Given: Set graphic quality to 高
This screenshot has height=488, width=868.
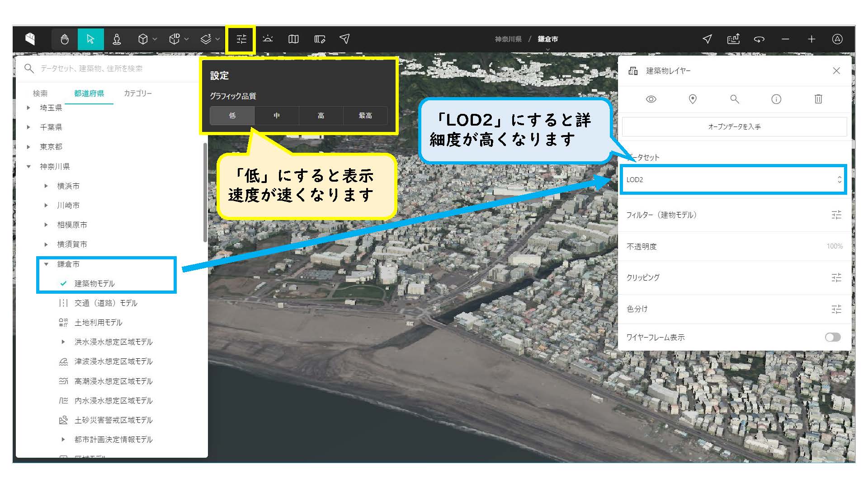Looking at the screenshot, I should (321, 116).
